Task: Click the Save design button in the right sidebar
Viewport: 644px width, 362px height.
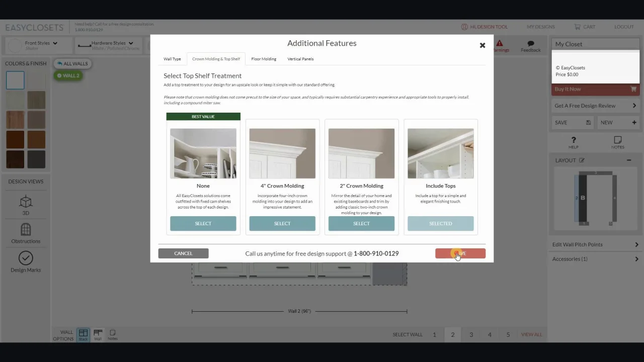Action: click(573, 123)
